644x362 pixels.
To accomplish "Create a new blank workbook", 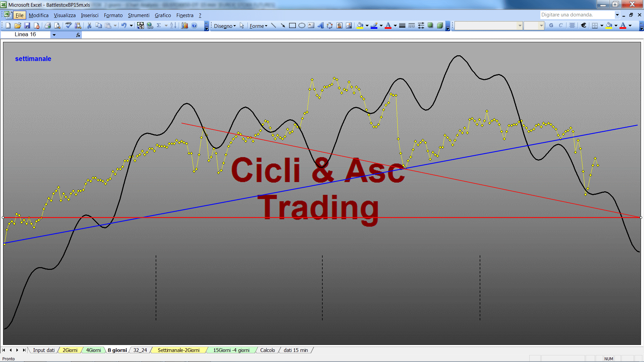I will click(x=8, y=25).
